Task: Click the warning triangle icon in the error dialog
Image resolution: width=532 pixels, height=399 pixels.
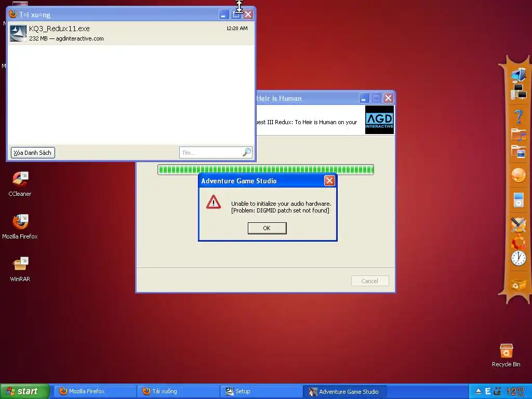Action: pos(214,202)
